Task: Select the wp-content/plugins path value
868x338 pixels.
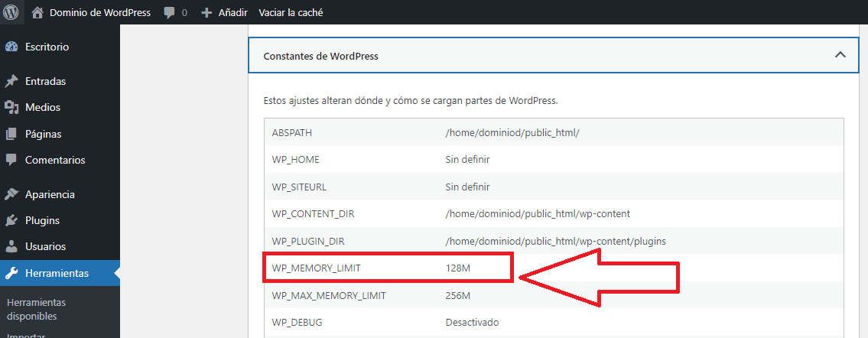Action: point(555,241)
